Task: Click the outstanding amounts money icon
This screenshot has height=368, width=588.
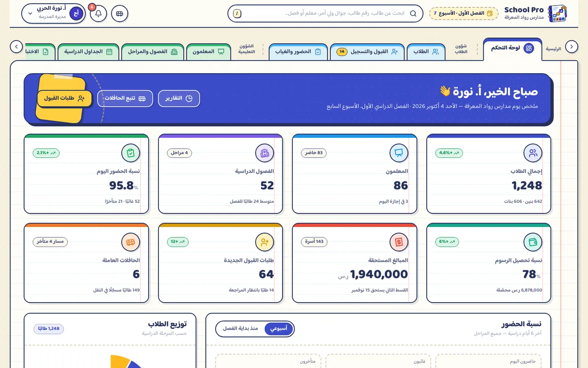Action: tap(399, 242)
